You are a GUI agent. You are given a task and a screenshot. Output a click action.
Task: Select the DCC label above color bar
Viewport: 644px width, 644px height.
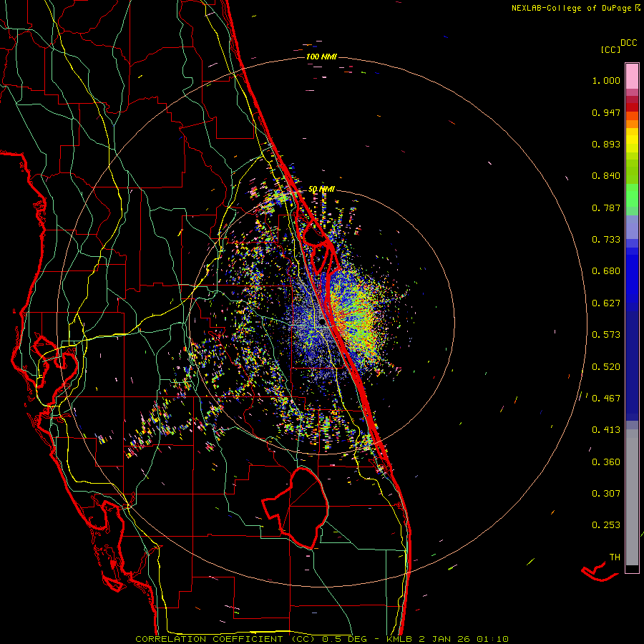(629, 42)
